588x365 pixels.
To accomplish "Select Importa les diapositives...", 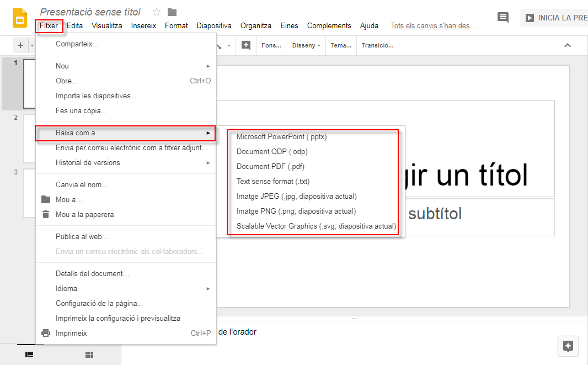I will (126, 96).
